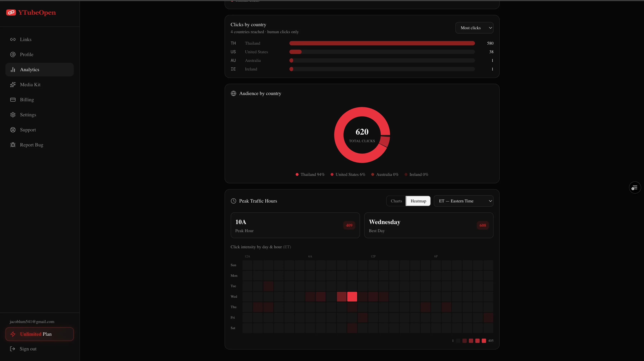Click the Unlimited Plan button
Viewport: 644px width, 361px height.
[40, 334]
